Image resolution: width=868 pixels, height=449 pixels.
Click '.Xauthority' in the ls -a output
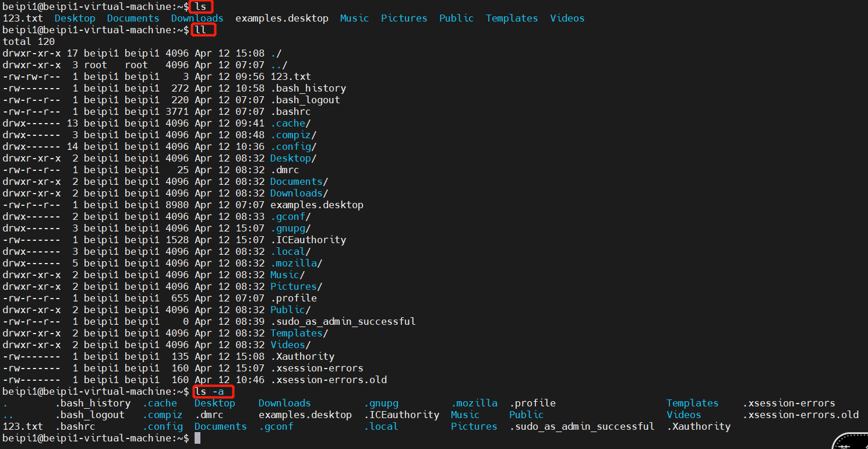click(698, 426)
